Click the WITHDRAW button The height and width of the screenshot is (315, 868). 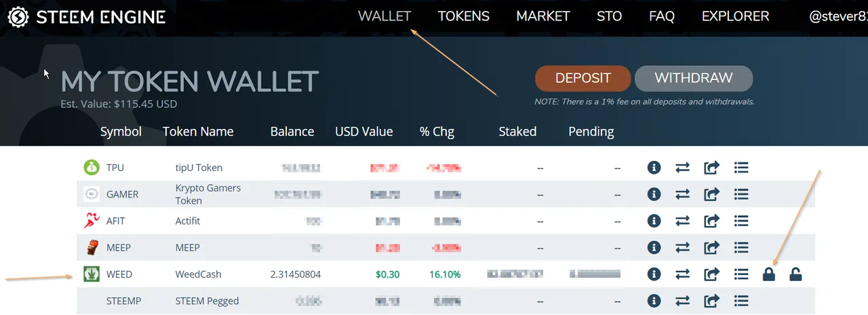click(694, 78)
